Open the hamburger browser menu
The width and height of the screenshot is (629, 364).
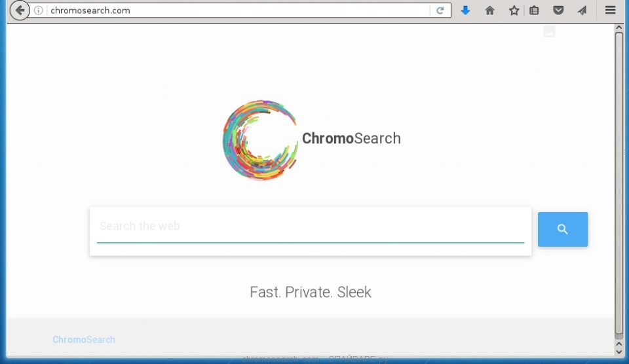610,10
